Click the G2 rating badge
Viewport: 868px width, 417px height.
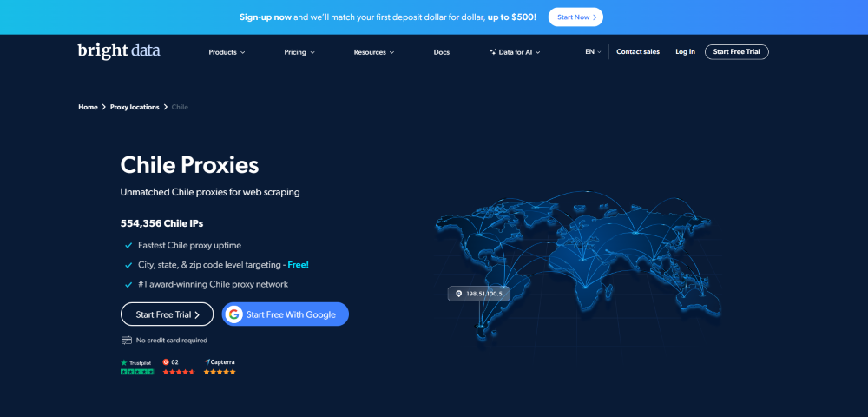178,367
